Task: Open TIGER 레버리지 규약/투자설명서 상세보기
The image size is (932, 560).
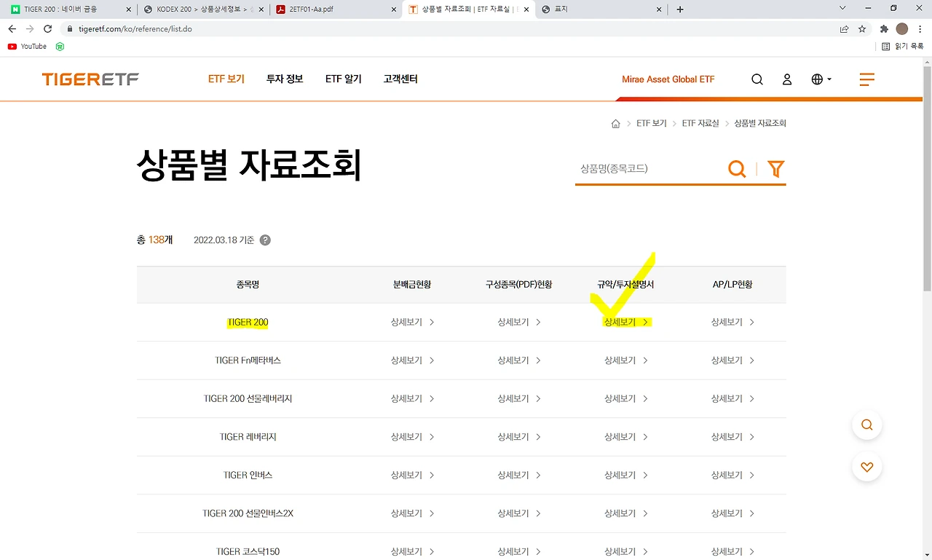Action: coord(626,437)
